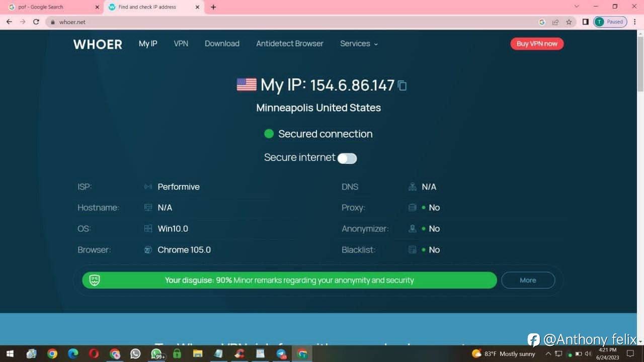Bookmark this page with the star icon
Viewport: 644px width, 362px height.
pos(569,22)
